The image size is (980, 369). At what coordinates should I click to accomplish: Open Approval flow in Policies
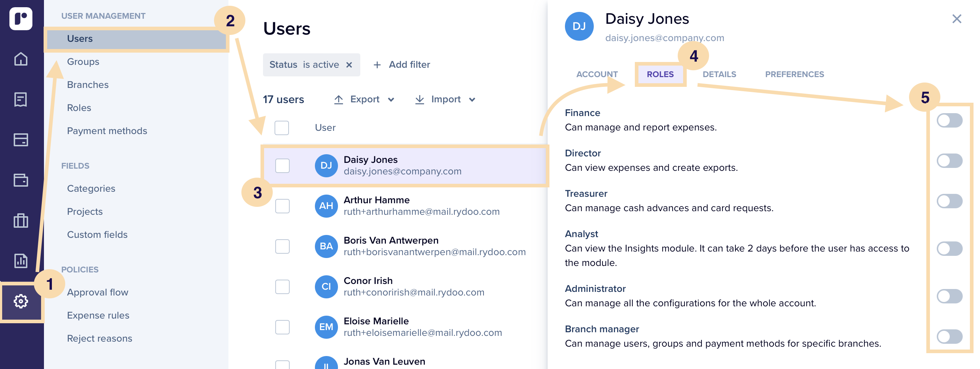point(98,293)
